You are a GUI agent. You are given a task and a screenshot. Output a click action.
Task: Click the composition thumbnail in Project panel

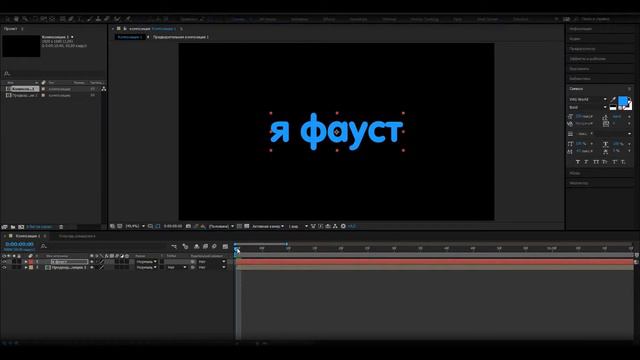(x=21, y=46)
